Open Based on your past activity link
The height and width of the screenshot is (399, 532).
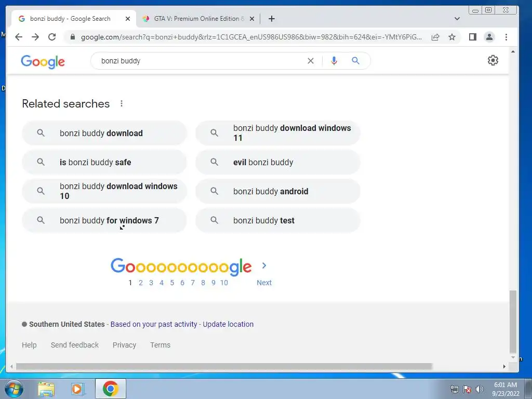[x=154, y=324]
